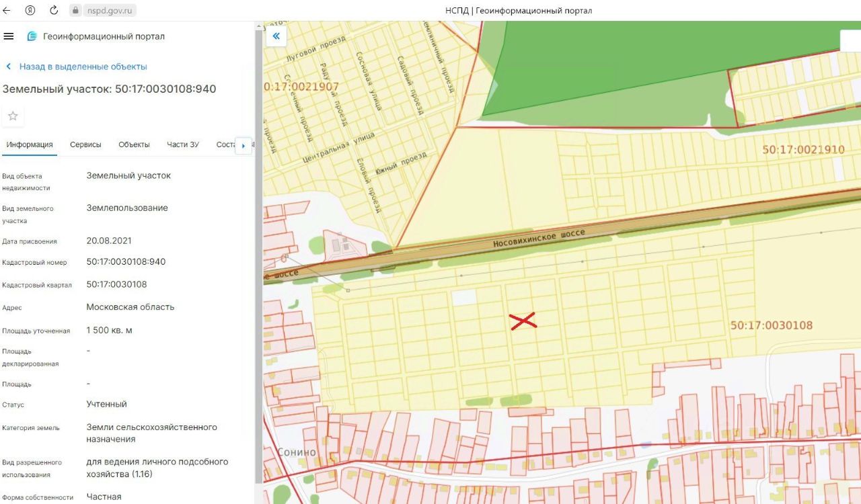The image size is (861, 504).
Task: Click the 'Южный проезд' label on map
Action: [x=401, y=164]
